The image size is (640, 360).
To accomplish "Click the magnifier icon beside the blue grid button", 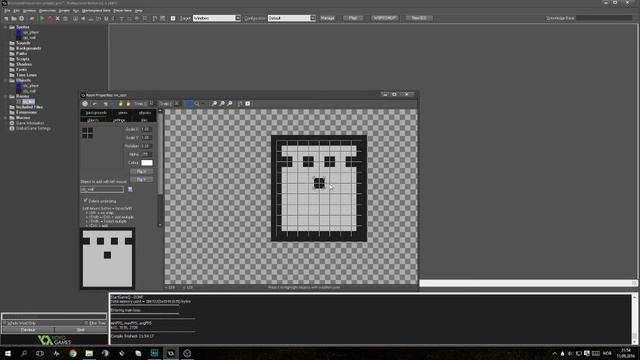I will 197,104.
